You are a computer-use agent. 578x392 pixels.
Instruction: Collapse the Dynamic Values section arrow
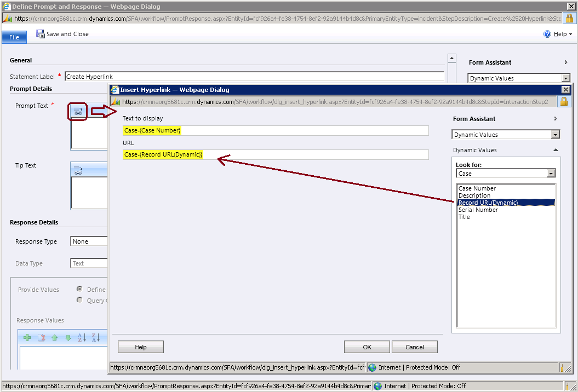pyautogui.click(x=556, y=149)
